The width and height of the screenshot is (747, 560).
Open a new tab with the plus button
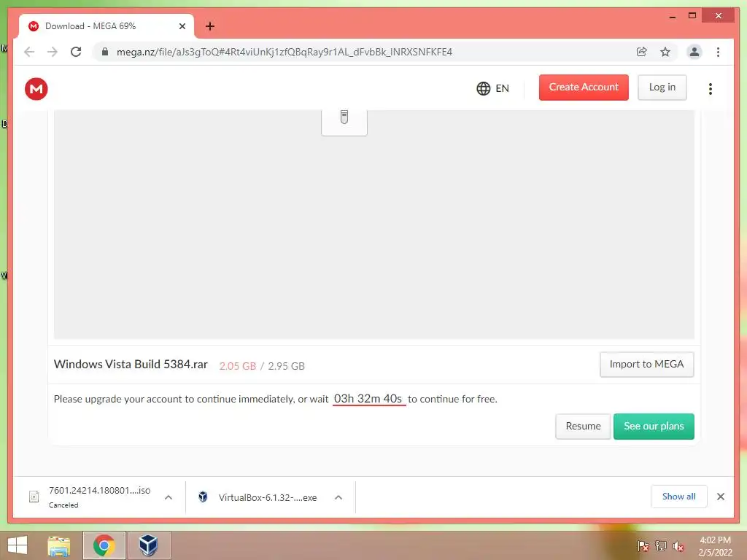[210, 26]
